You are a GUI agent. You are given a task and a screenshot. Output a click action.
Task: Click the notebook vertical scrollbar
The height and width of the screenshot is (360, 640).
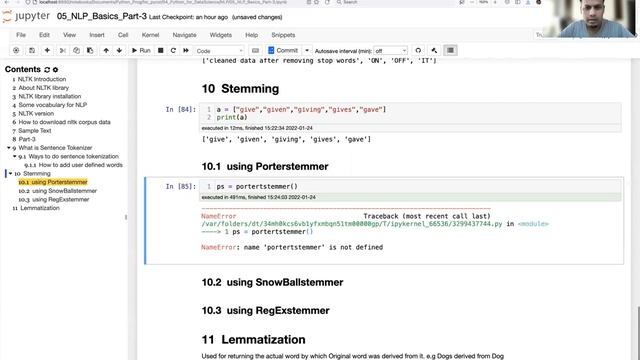(x=638, y=332)
